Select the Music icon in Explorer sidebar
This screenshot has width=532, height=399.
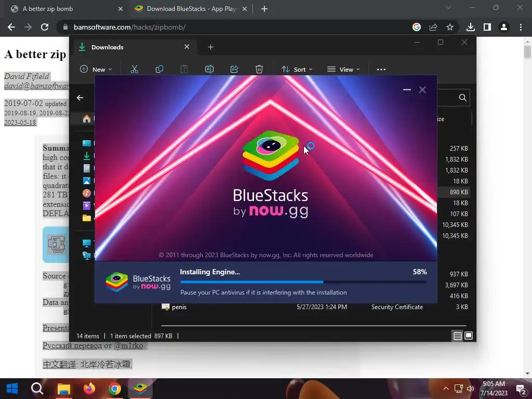[87, 193]
